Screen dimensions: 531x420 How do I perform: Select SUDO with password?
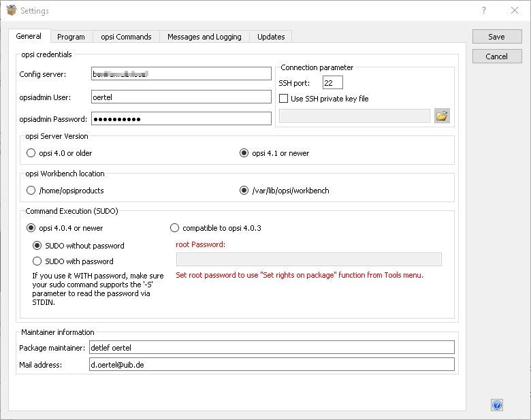[x=37, y=261]
